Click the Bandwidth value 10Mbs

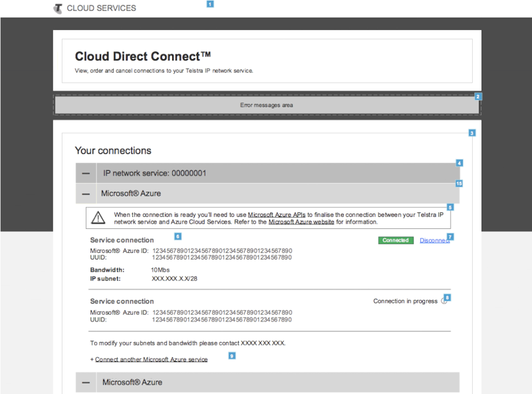[x=160, y=270]
